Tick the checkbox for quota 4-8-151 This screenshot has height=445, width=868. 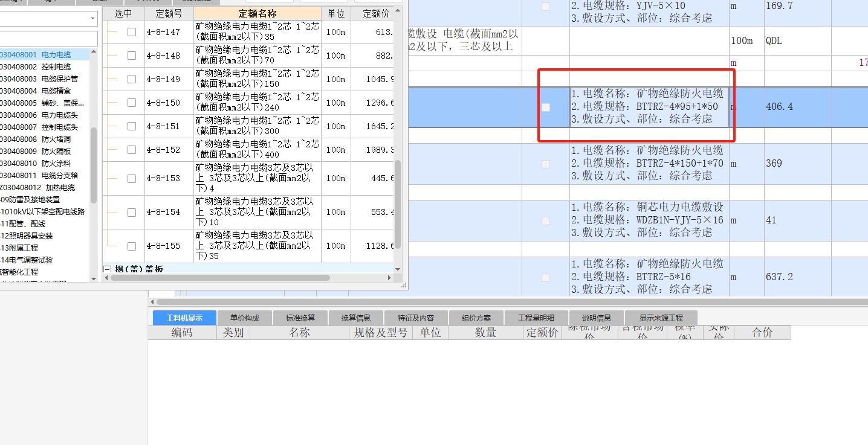[132, 126]
